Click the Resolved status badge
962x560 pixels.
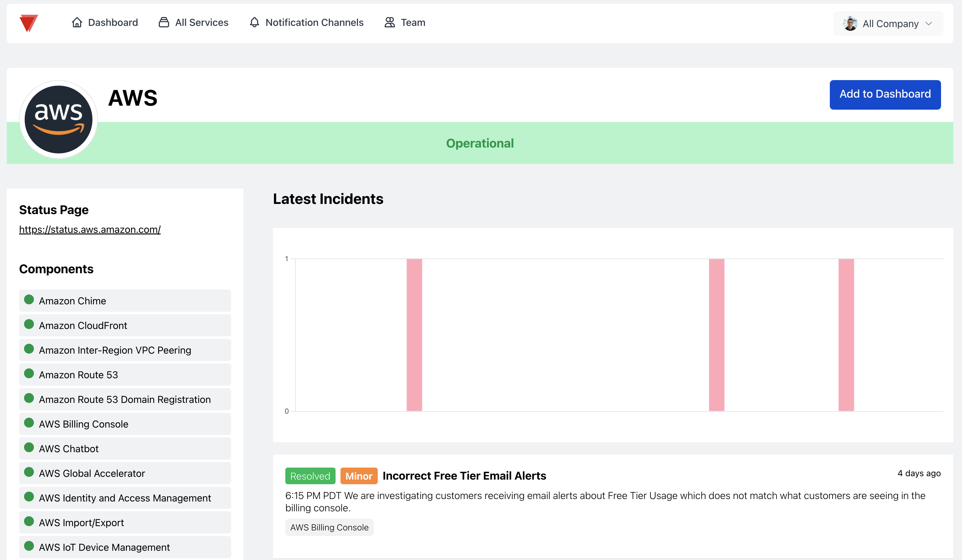310,476
